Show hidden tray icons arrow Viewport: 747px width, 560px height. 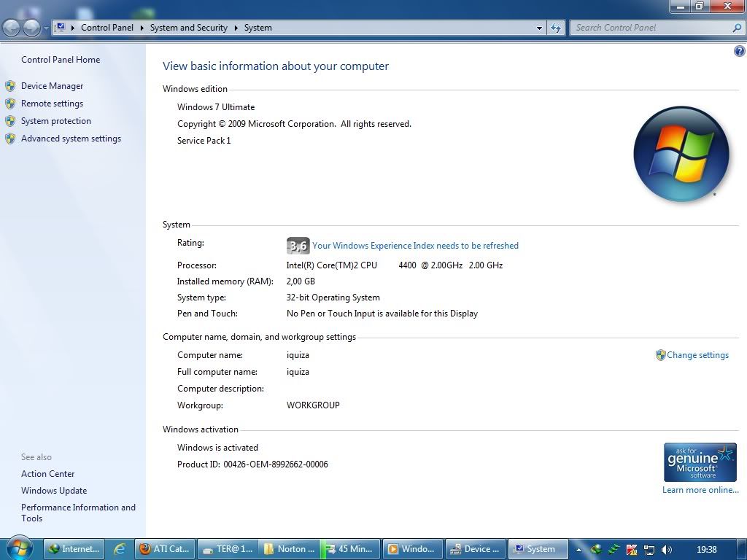click(578, 550)
